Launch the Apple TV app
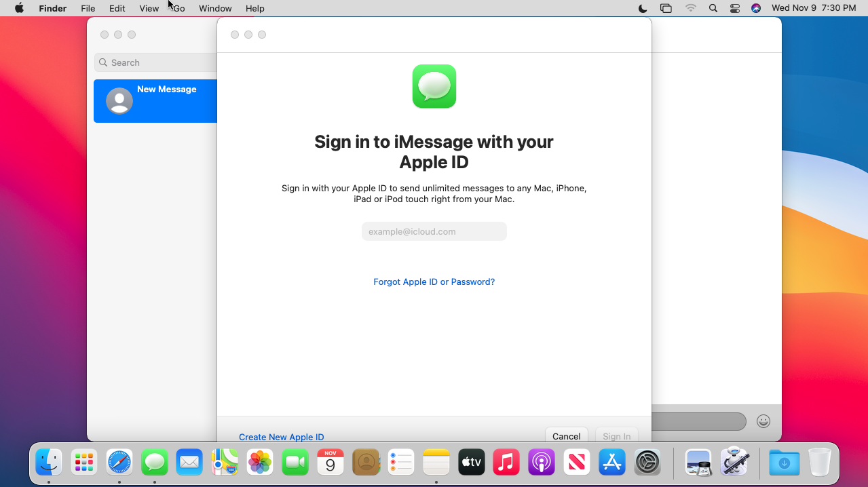Image resolution: width=868 pixels, height=487 pixels. tap(472, 463)
